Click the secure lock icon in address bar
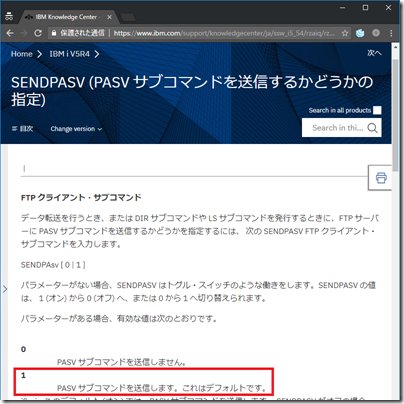The width and height of the screenshot is (404, 404). click(x=53, y=33)
